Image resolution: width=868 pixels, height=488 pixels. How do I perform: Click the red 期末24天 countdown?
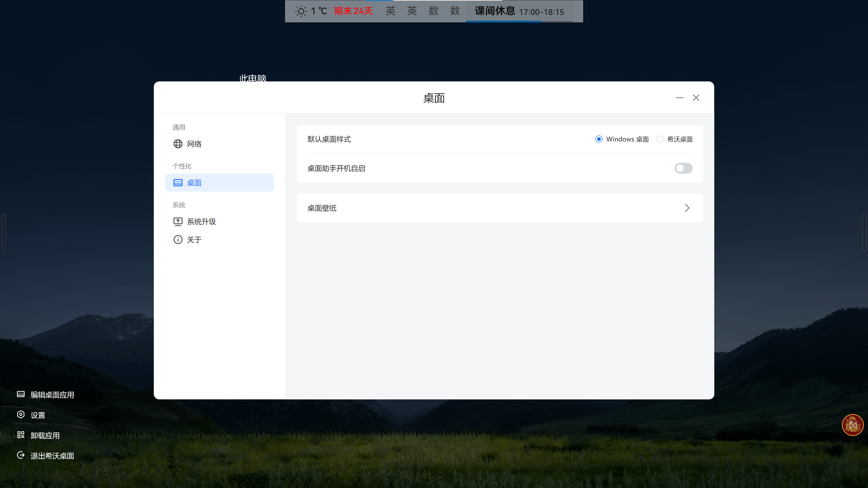tap(354, 11)
